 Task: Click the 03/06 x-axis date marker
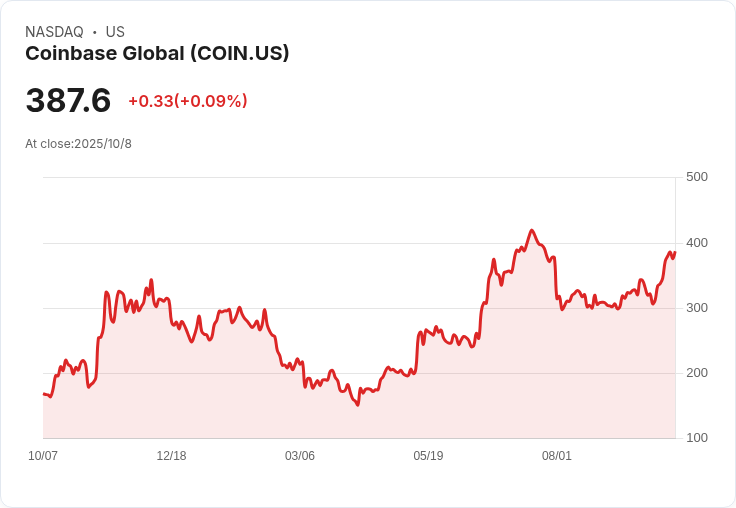(x=300, y=456)
